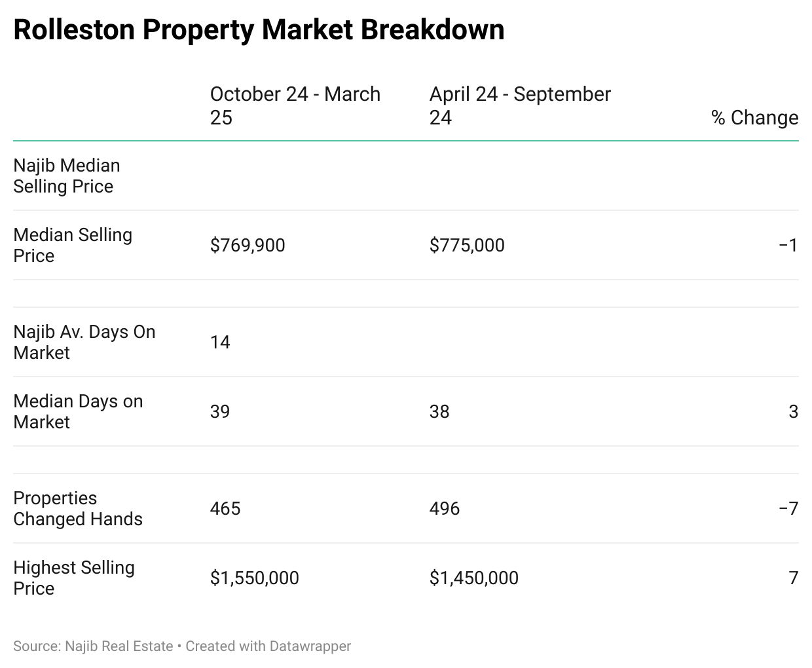The height and width of the screenshot is (668, 812).
Task: Click the "Created with Datawrapper" link
Action: coord(268,646)
